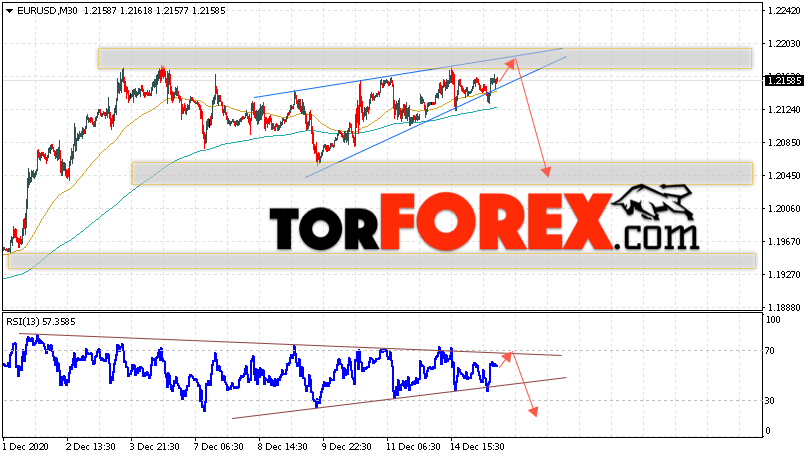The image size is (808, 458).
Task: Click the 1.22030 price axis label
Action: (784, 44)
